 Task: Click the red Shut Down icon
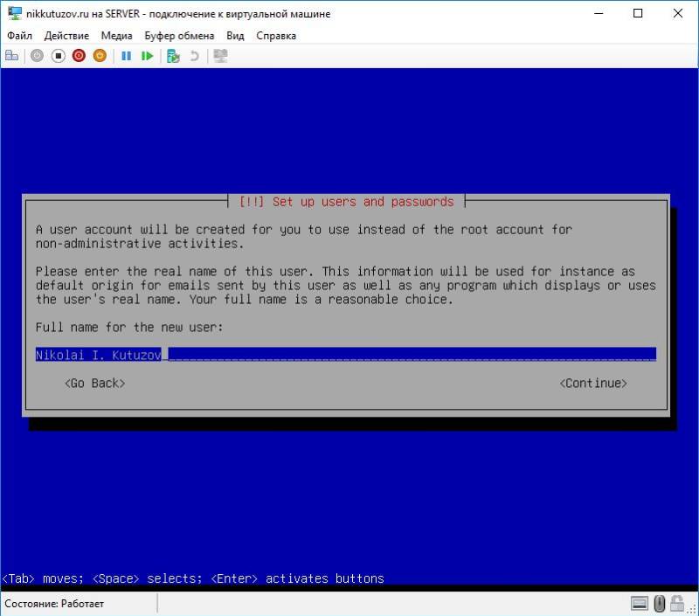(x=80, y=55)
